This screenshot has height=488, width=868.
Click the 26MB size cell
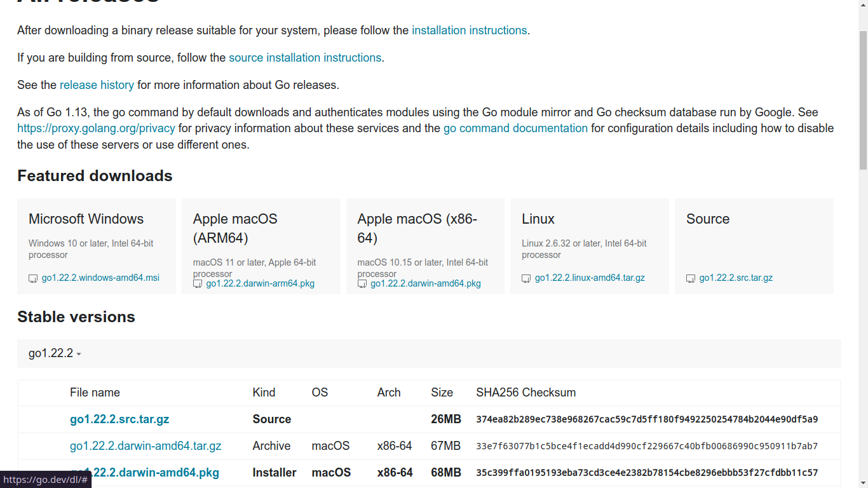446,419
